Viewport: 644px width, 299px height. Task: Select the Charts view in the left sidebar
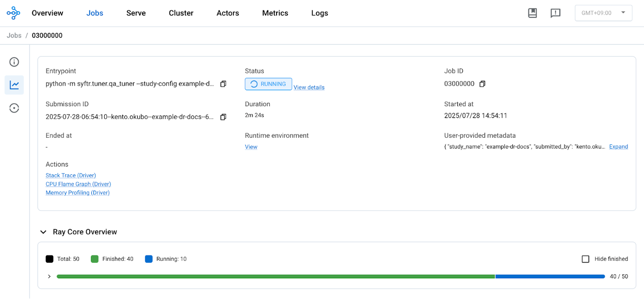14,85
